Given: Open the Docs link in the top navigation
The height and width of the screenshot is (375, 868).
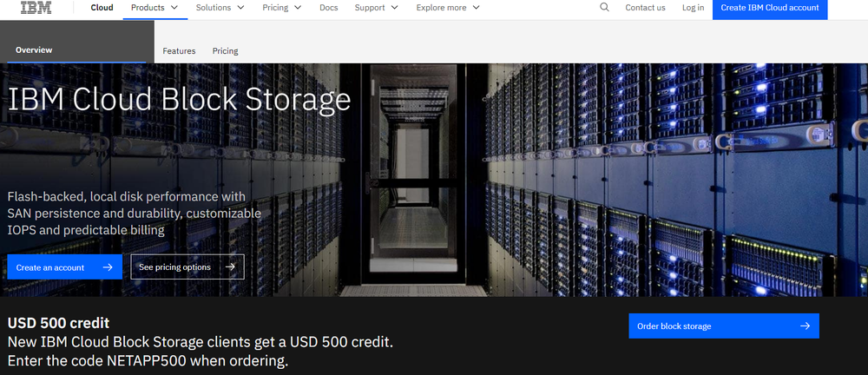Looking at the screenshot, I should click(x=329, y=8).
